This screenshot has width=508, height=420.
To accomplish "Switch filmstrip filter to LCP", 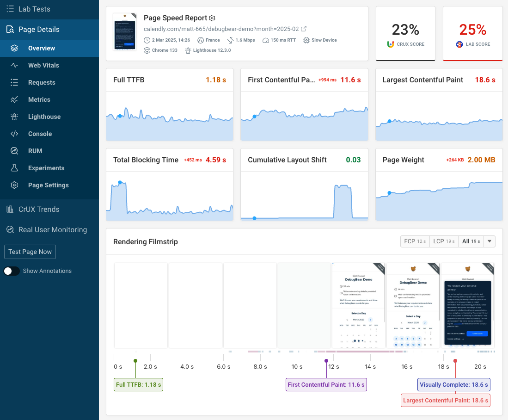I will 444,241.
